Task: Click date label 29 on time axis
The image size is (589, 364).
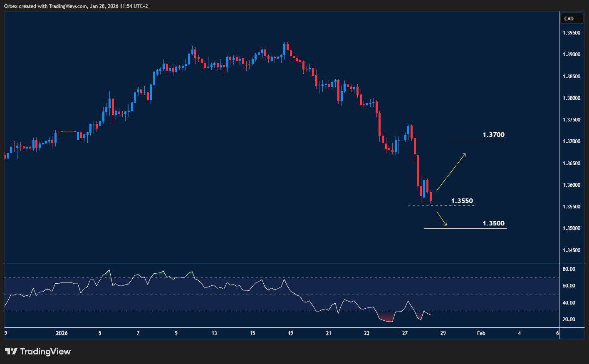Action: (443, 333)
